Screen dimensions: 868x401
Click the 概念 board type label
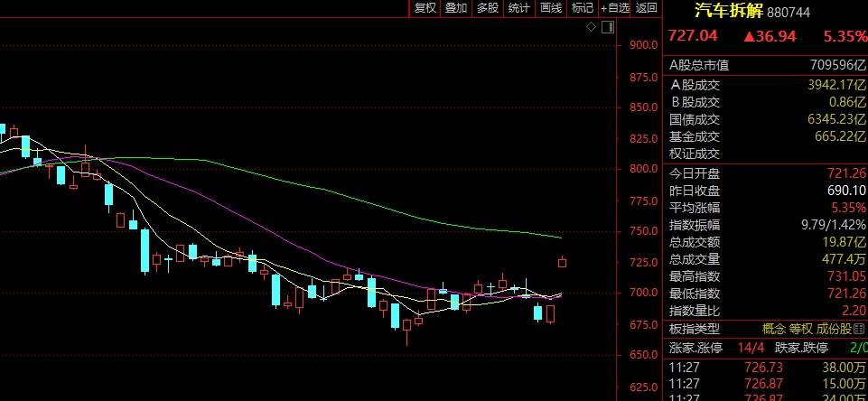click(x=774, y=328)
